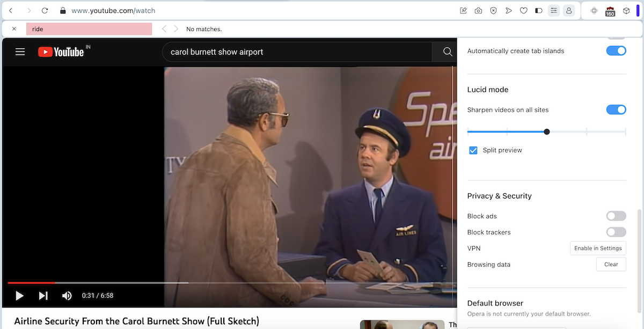Viewport: 644px width, 329px height.
Task: Toggle the battery saver icon
Action: 539,11
